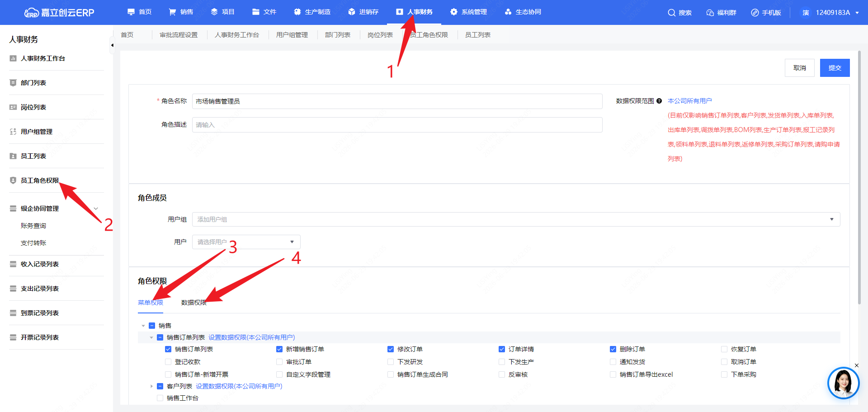Click 设置数据权限 link for 客户列表
Viewport: 868px width, 412px height.
pos(239,386)
